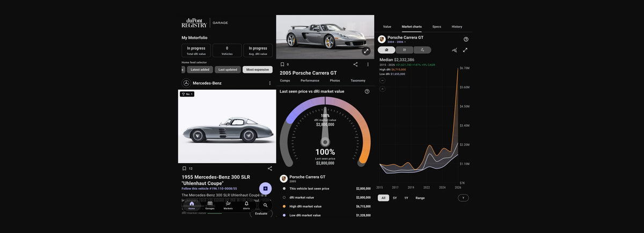Click Porsche crest beside gauge legend

pos(283,179)
